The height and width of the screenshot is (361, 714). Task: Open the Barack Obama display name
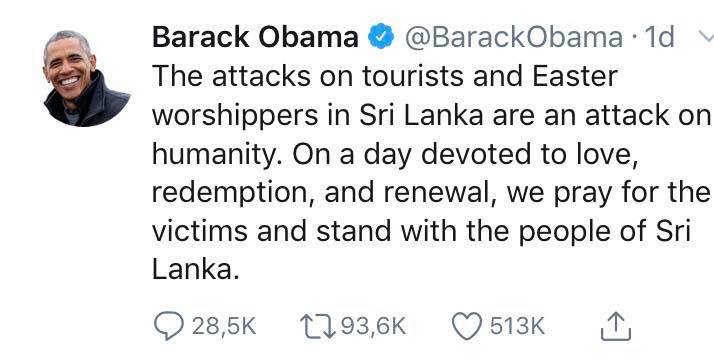pyautogui.click(x=255, y=37)
